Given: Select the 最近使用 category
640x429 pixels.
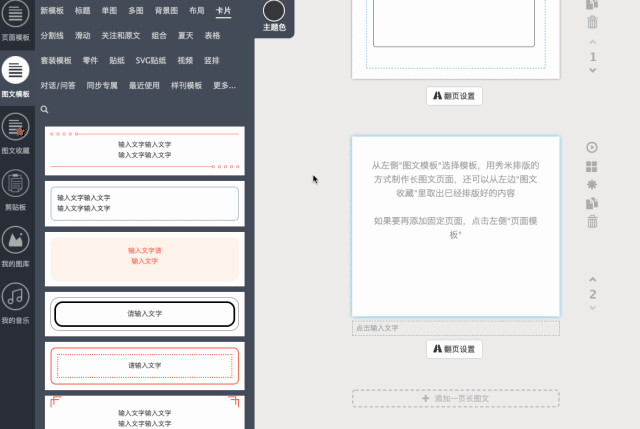Looking at the screenshot, I should 144,85.
